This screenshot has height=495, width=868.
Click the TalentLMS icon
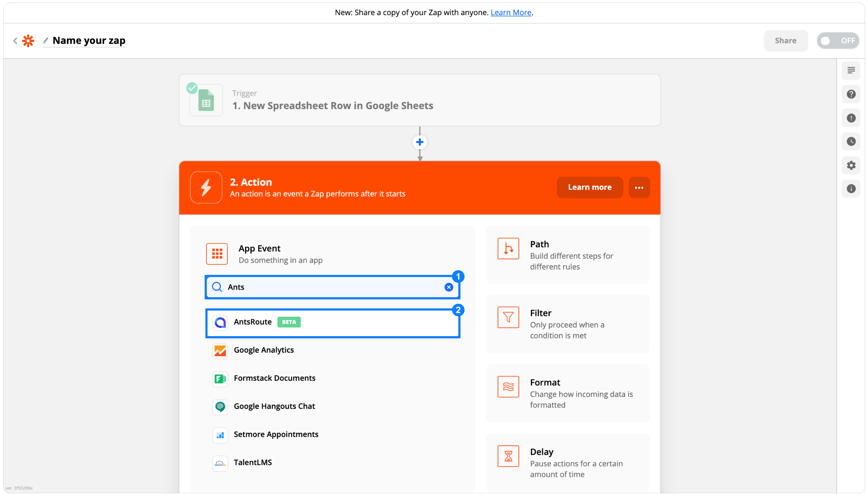tap(220, 463)
